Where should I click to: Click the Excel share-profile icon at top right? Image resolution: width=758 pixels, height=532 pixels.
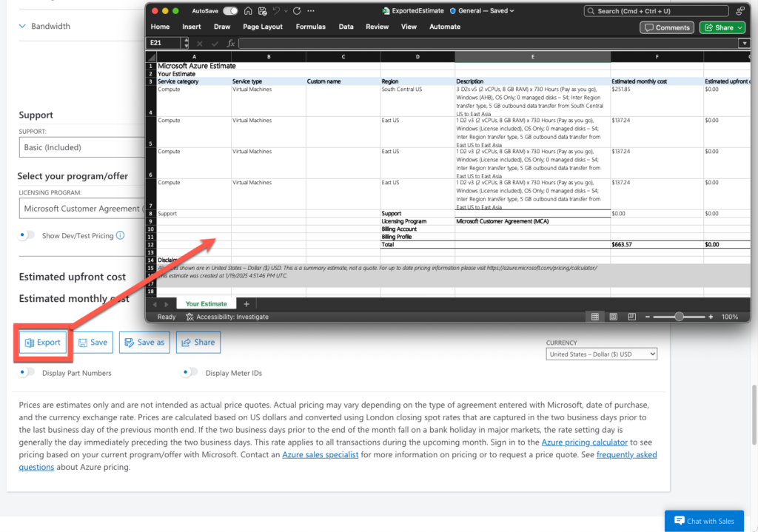(740, 10)
